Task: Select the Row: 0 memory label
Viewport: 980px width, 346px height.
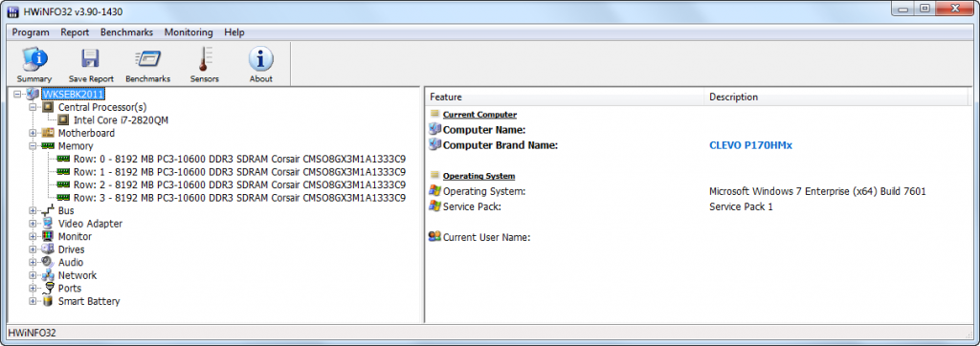Action: [239, 159]
